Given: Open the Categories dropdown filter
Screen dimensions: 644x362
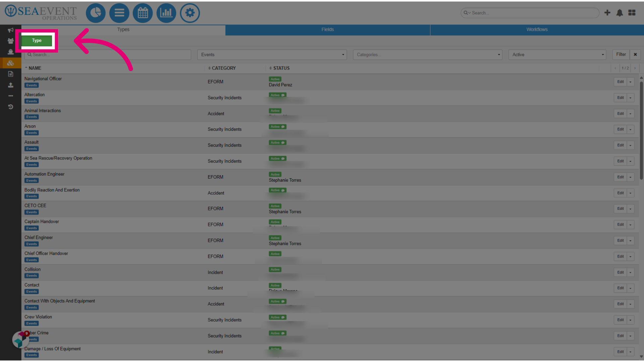Looking at the screenshot, I should (x=427, y=55).
